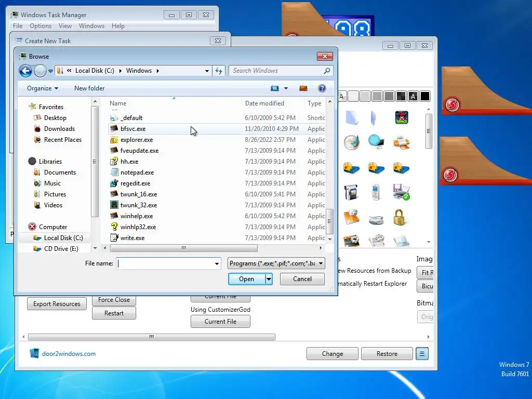
Task: Expand the view options dropdown arrow
Action: 286,88
